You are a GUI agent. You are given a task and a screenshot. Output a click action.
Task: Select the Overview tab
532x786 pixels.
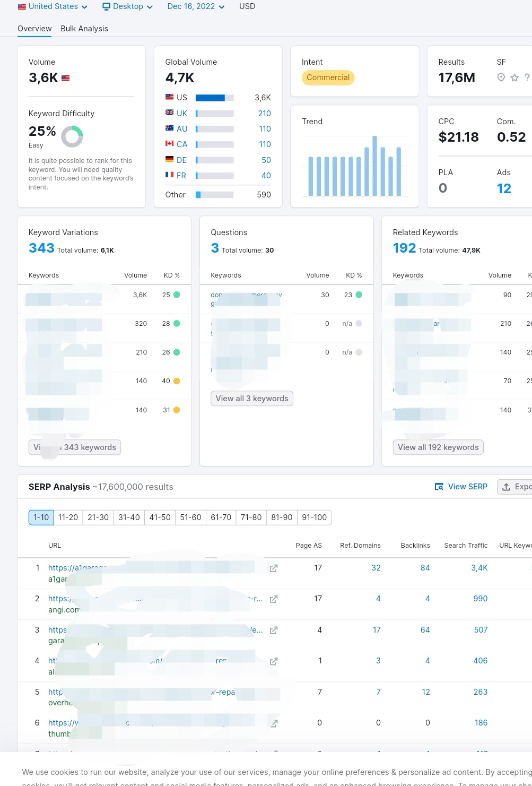coord(34,29)
